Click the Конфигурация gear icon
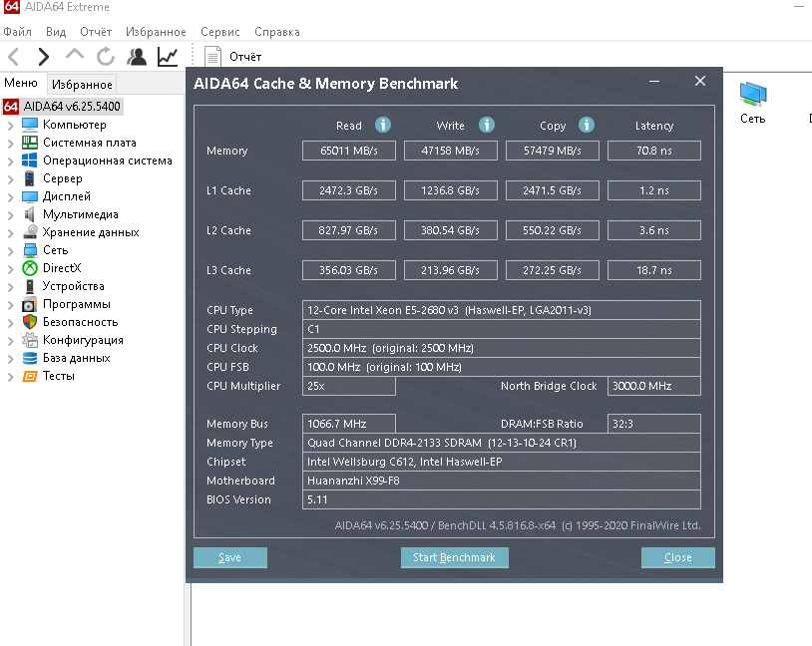This screenshot has width=812, height=646. click(x=30, y=340)
